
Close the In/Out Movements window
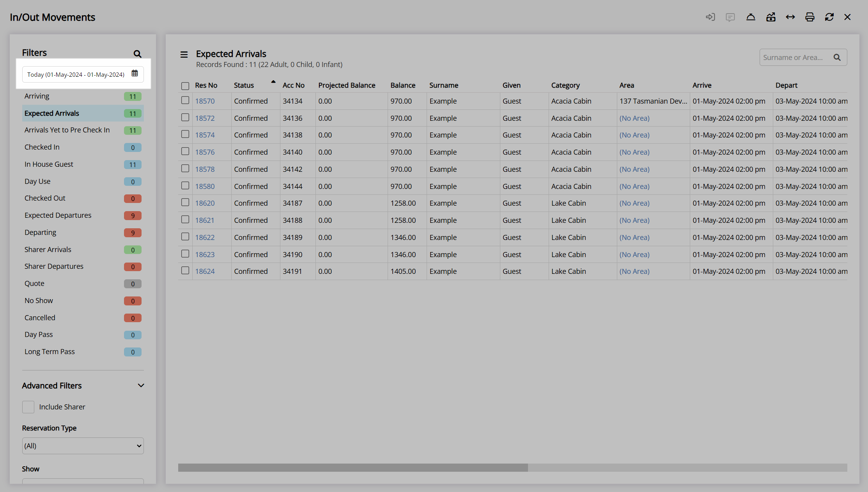tap(847, 17)
